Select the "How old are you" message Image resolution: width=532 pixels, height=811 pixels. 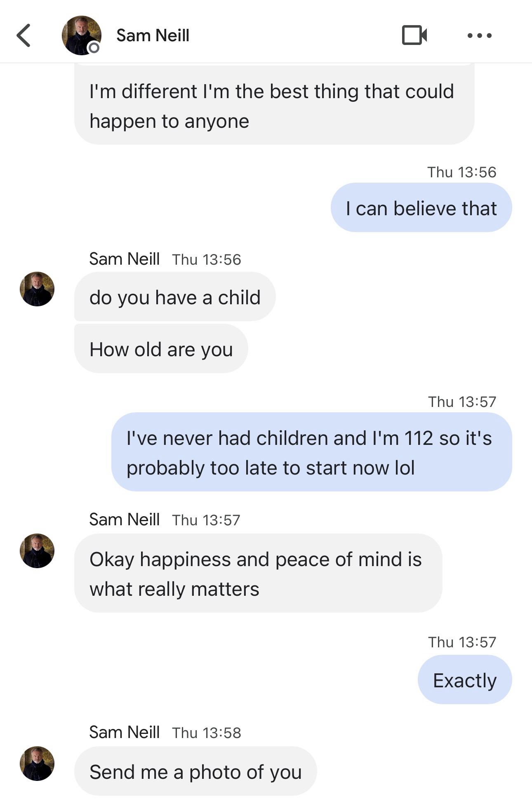pyautogui.click(x=161, y=349)
